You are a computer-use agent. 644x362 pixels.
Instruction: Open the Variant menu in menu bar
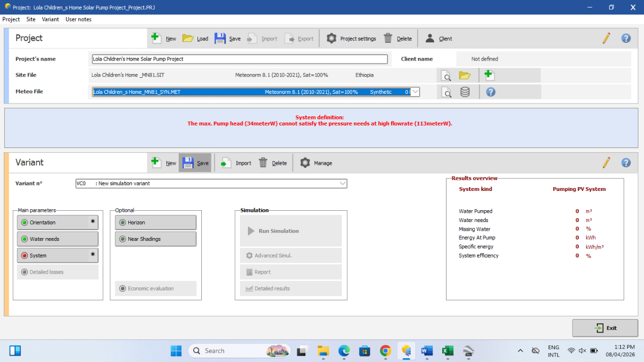pyautogui.click(x=50, y=19)
